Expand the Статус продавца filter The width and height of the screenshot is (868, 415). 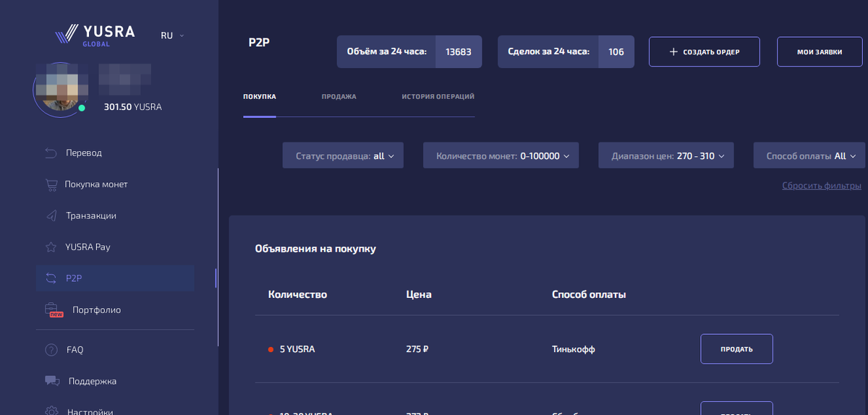pyautogui.click(x=343, y=155)
